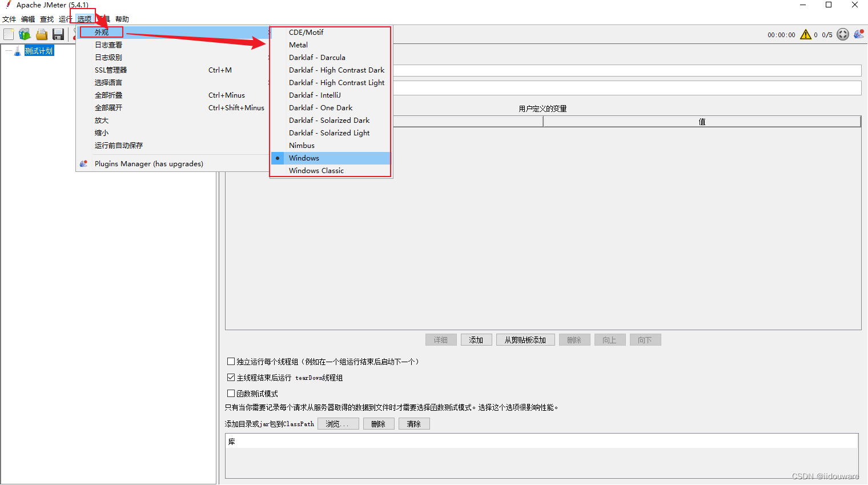Click the 浏览... classpath button
868x485 pixels.
click(x=338, y=424)
